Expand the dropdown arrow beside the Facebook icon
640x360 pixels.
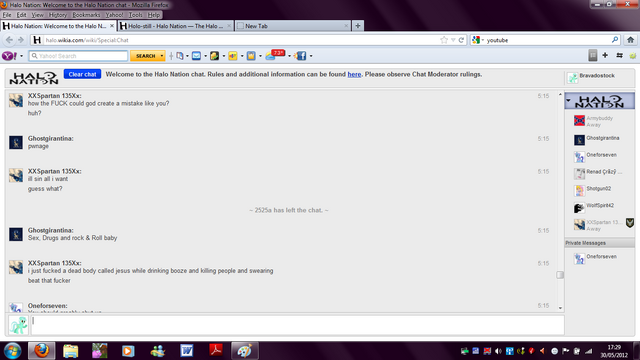click(311, 56)
